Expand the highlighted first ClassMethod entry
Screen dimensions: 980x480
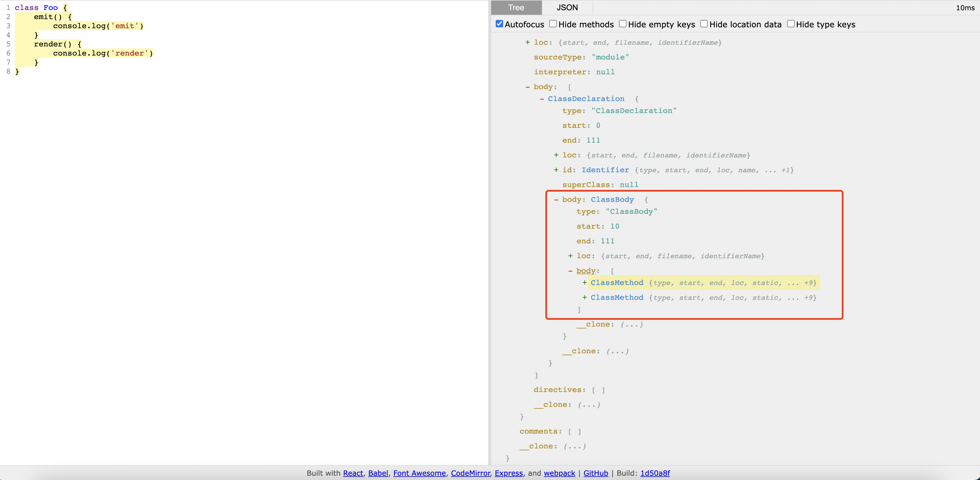[584, 283]
